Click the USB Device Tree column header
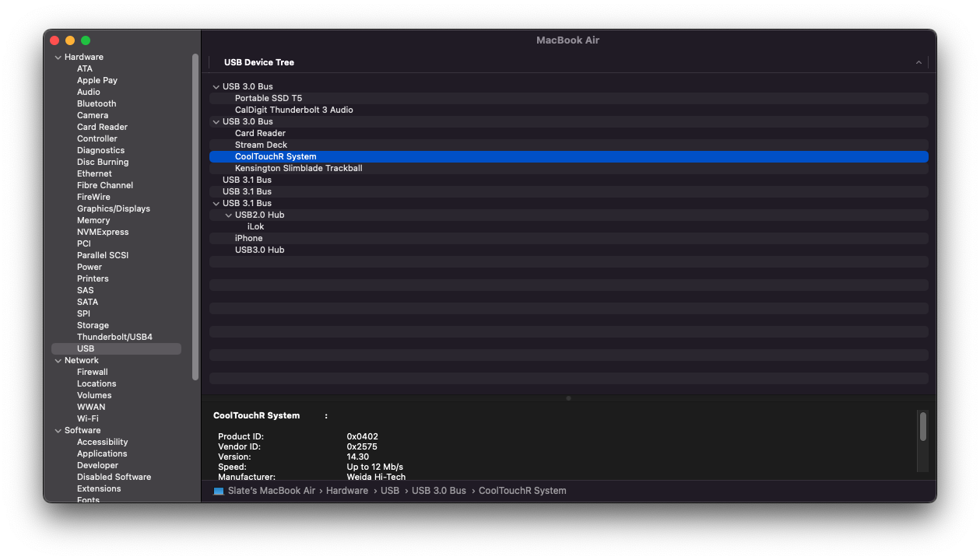 [x=259, y=62]
